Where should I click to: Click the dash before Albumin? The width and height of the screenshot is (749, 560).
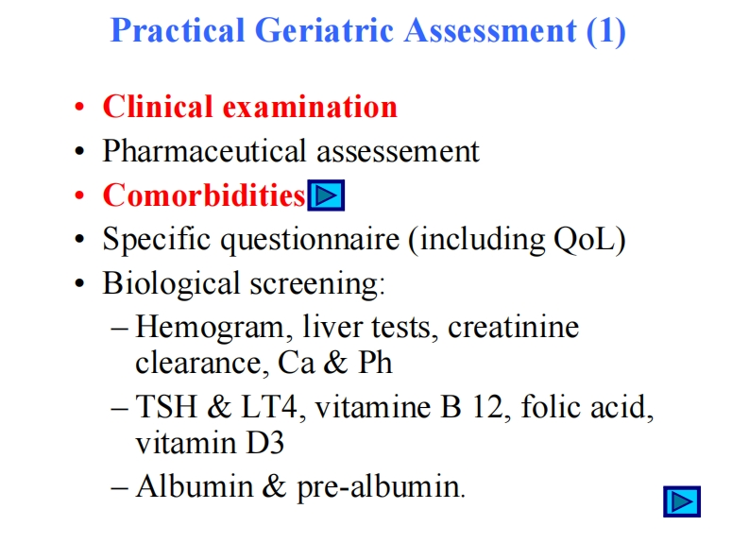click(120, 487)
